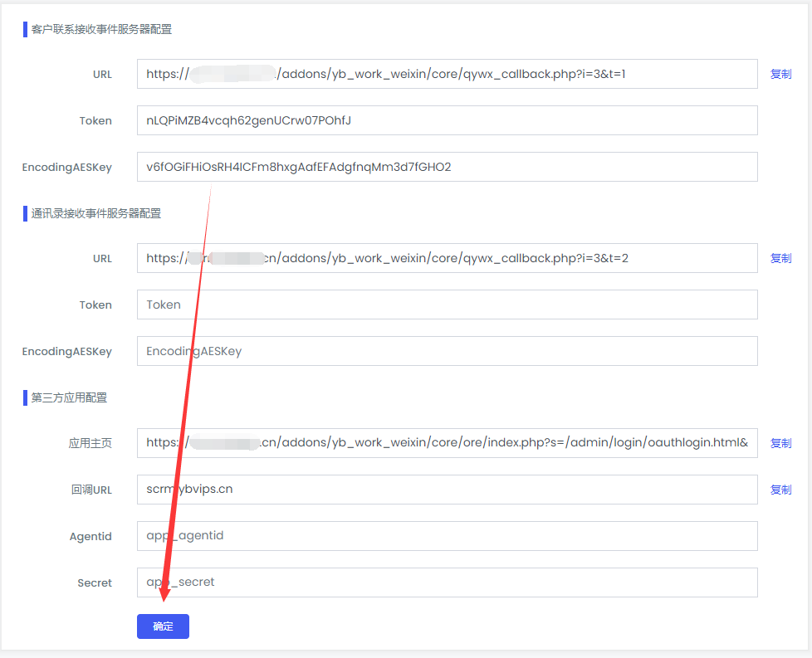The image size is (812, 658).
Task: Copy the customer contact callback URL
Action: (780, 74)
